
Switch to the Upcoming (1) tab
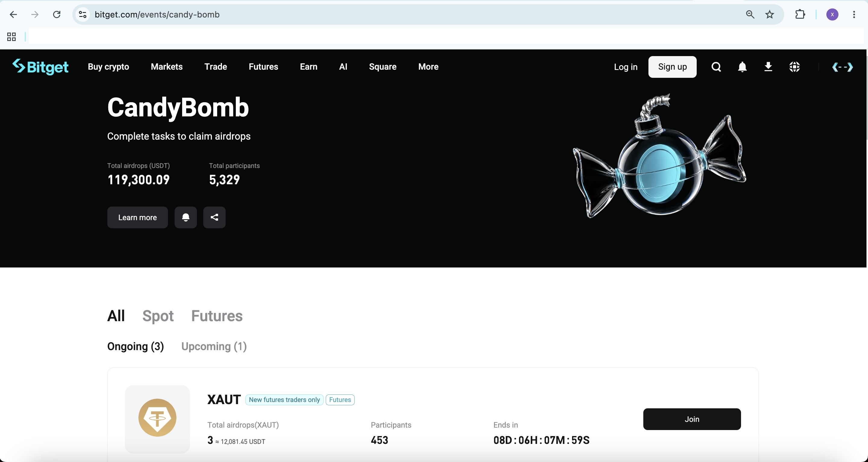point(214,346)
